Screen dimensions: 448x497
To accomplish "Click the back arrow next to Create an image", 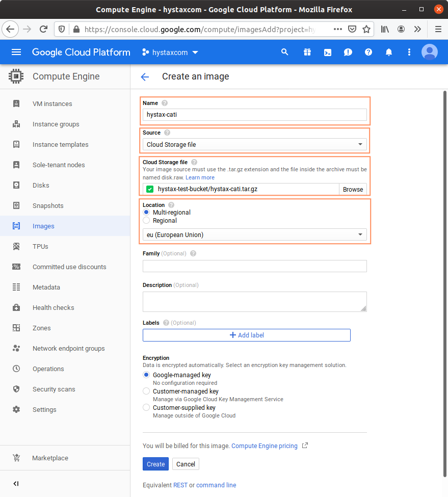I will [x=145, y=77].
